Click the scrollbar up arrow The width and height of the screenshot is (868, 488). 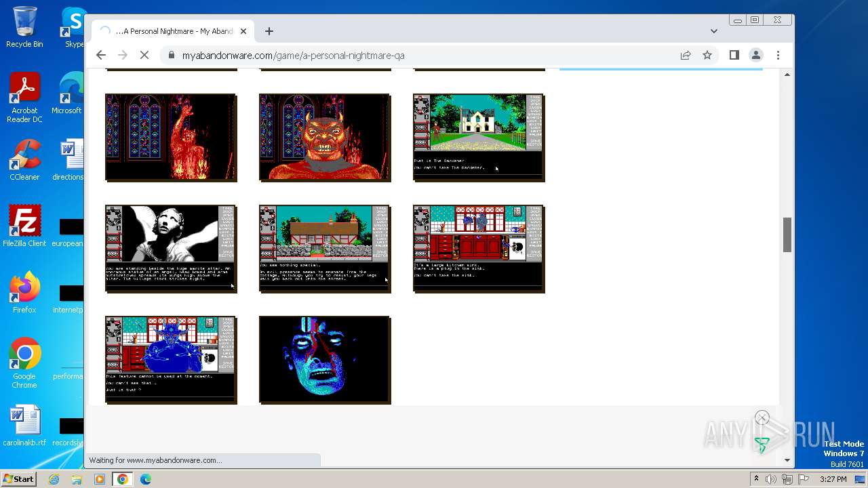pyautogui.click(x=787, y=75)
